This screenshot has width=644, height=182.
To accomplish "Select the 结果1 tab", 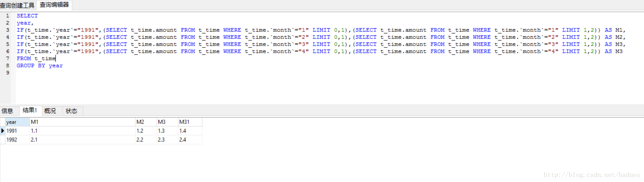I will pyautogui.click(x=30, y=110).
